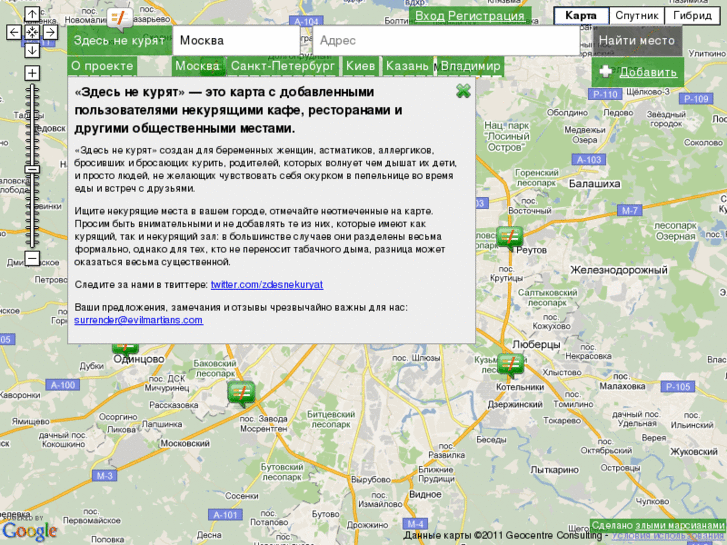Select the Владимир city tab
Screen dimensions: 727x545
[470, 66]
